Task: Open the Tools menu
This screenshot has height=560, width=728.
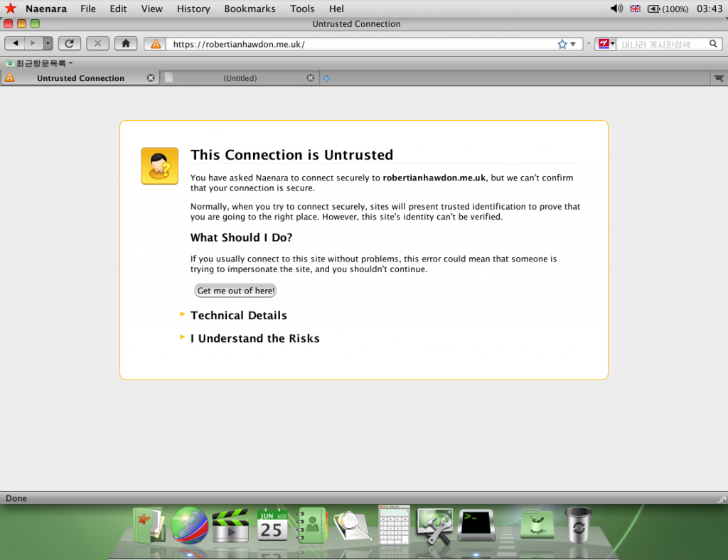Action: click(x=302, y=9)
